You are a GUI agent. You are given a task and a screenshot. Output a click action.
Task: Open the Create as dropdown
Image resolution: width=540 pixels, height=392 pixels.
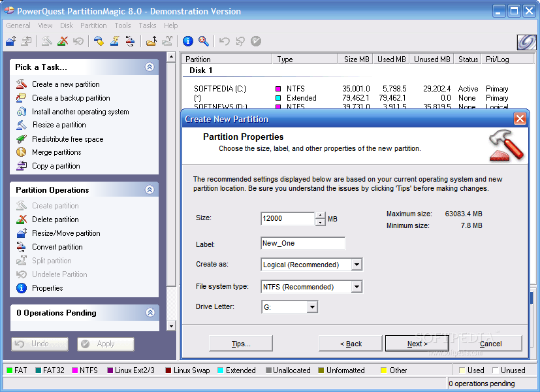(357, 265)
